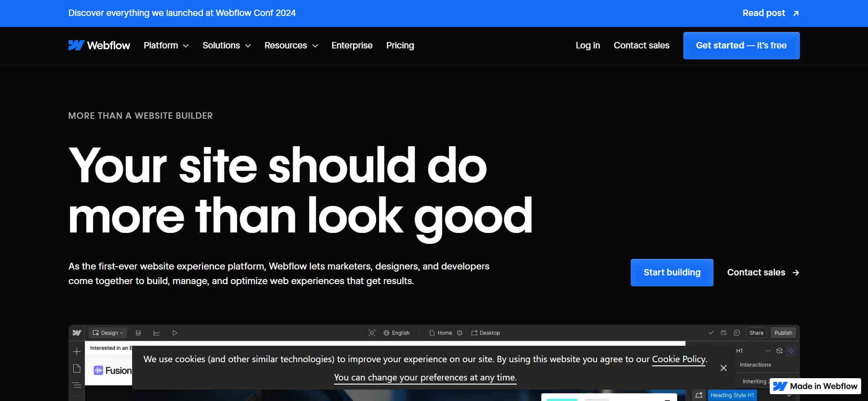Screen dimensions: 868x401
Task: Click the Webflow Conf 2024 banner text
Action: tap(182, 13)
